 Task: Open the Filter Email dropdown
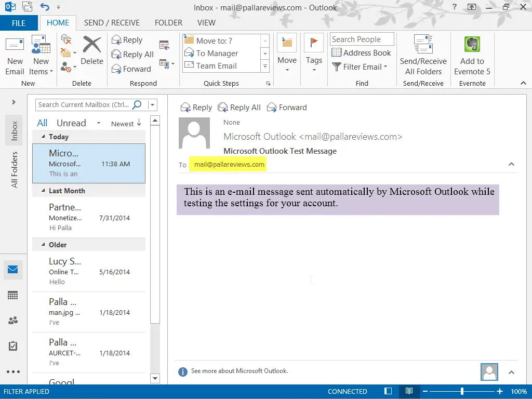point(360,67)
